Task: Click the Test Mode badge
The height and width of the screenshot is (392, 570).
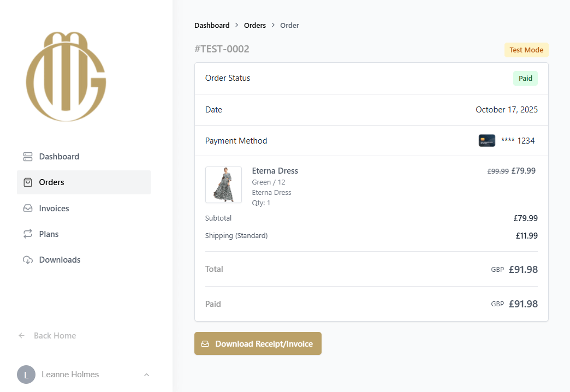Action: pyautogui.click(x=526, y=50)
